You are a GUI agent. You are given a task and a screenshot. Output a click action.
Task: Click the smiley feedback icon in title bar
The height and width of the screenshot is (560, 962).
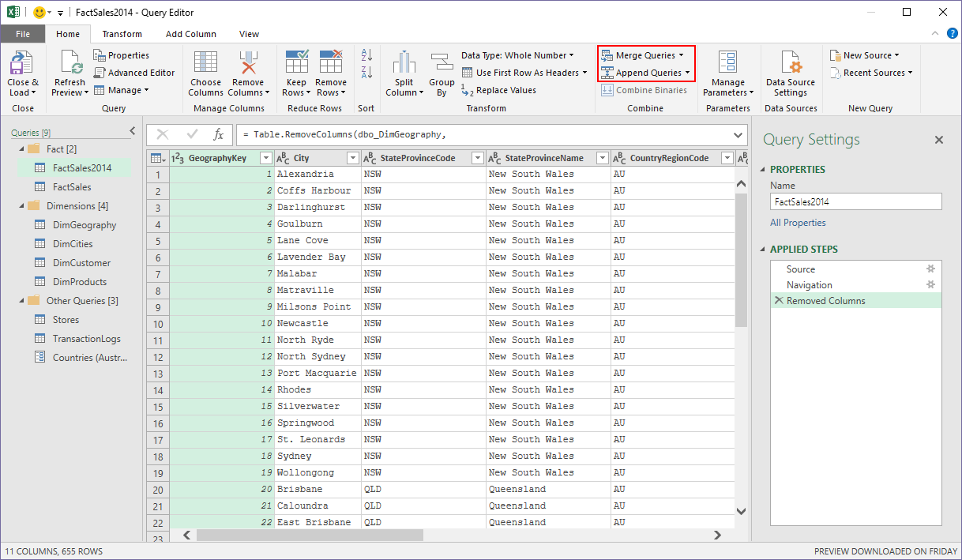pos(39,13)
